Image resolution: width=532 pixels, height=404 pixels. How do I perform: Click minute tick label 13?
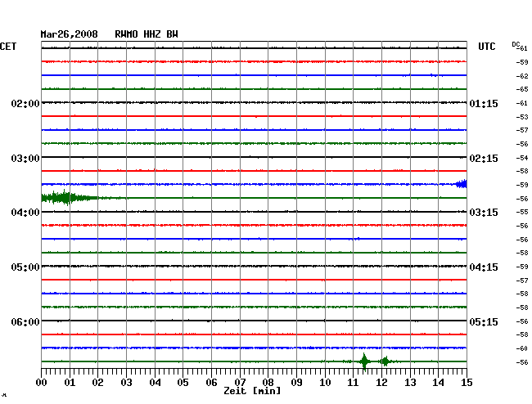[x=410, y=382]
